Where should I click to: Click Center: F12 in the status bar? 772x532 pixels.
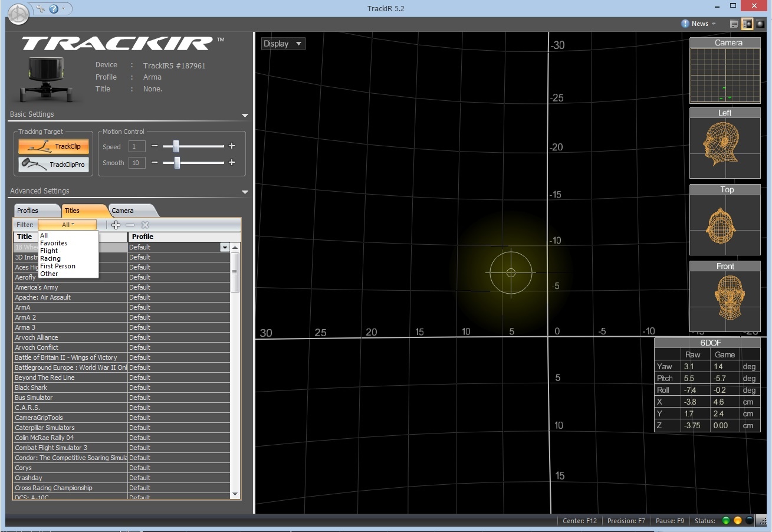[580, 521]
